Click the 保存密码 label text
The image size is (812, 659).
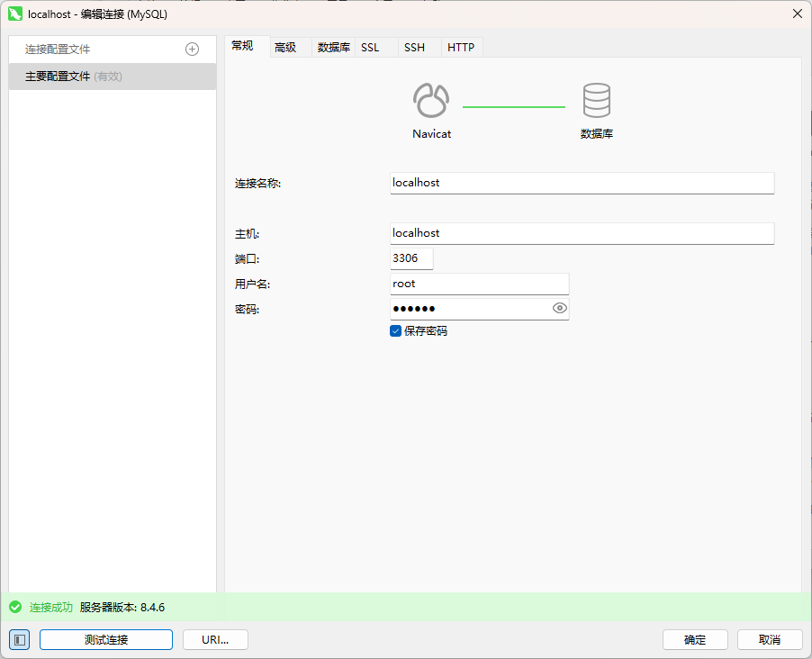tap(426, 331)
